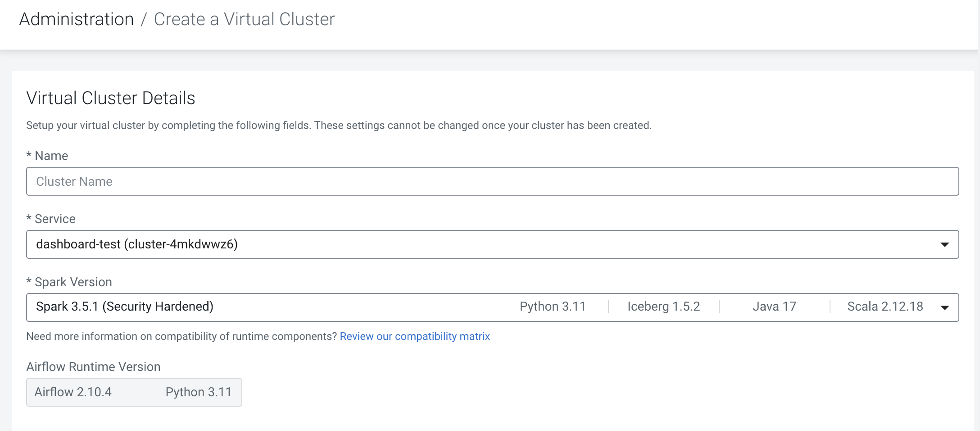980x431 pixels.
Task: Select the dashboard-test service text
Action: click(136, 244)
